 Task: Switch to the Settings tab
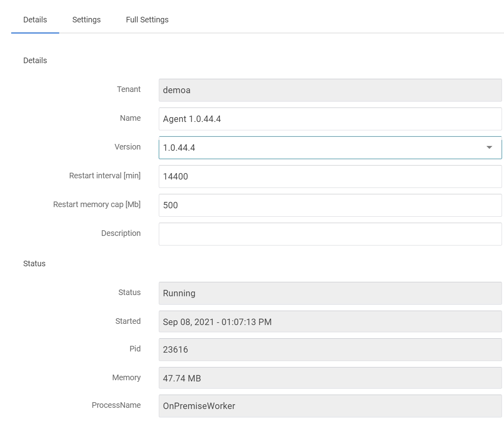coord(86,20)
